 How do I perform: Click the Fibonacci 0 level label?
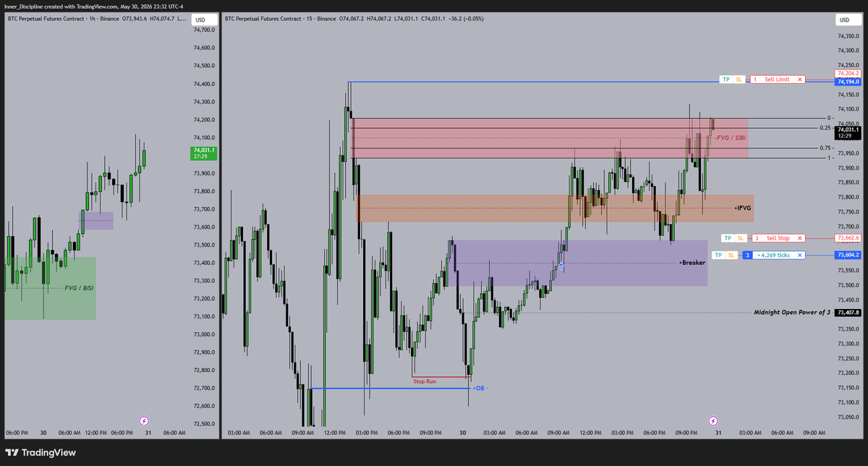[x=830, y=118]
